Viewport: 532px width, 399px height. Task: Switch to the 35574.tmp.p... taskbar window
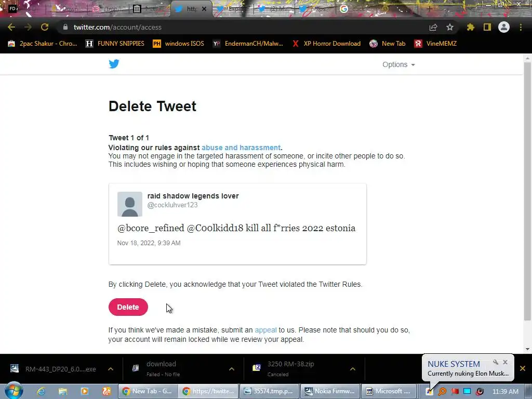tap(270, 391)
